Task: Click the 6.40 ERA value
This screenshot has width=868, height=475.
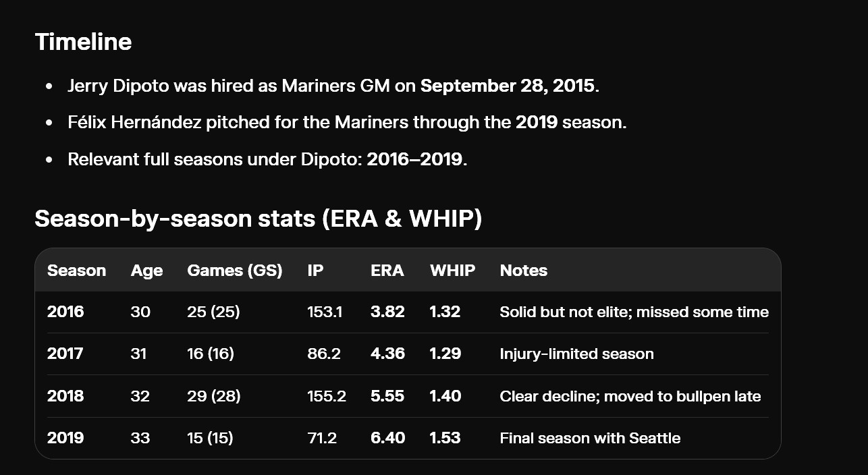Action: pos(387,438)
